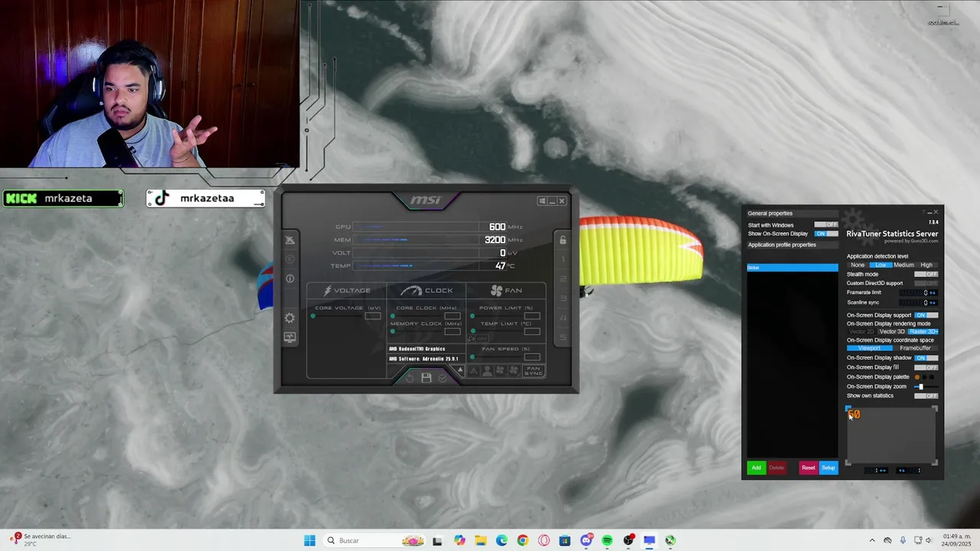
Task: Click the fan auto mode A icon
Action: point(473,371)
